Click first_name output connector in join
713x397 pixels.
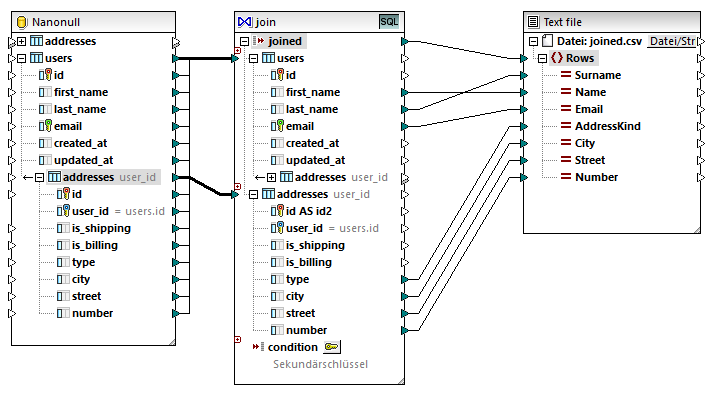coord(405,92)
